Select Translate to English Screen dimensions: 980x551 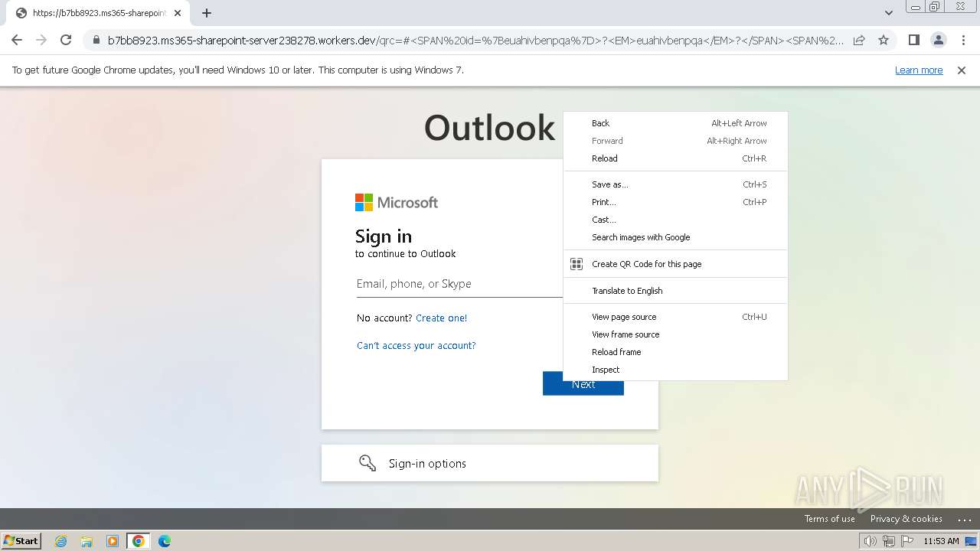[675, 291]
